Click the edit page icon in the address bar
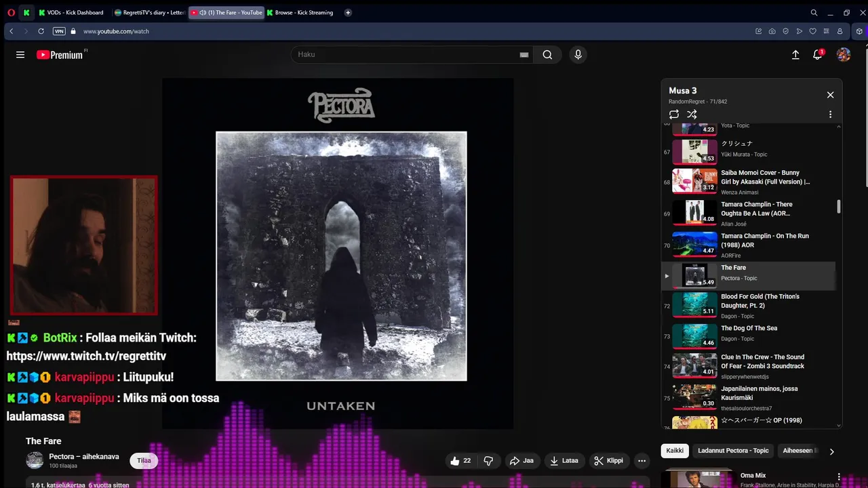Image resolution: width=868 pixels, height=488 pixels. (x=758, y=31)
